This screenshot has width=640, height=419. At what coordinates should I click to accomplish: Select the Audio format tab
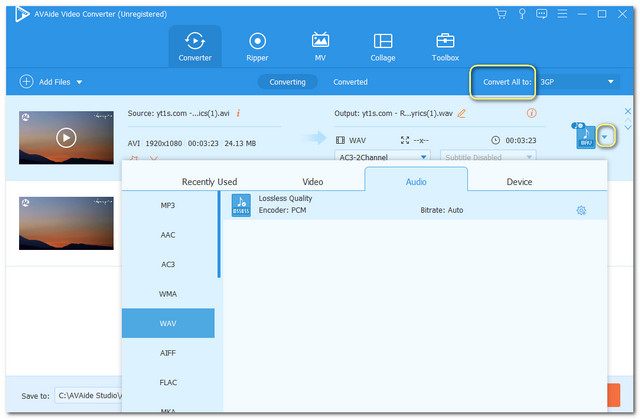coord(416,180)
